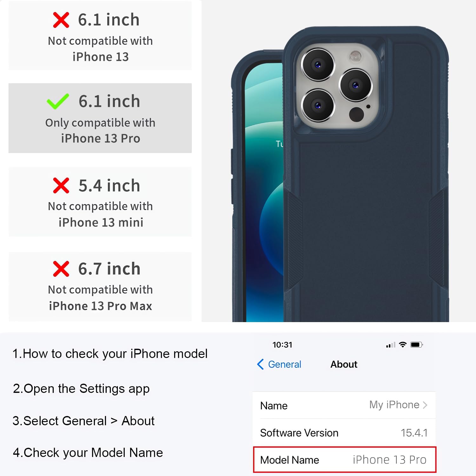Select the iPhone 13 Pro compatible panel

(x=100, y=118)
